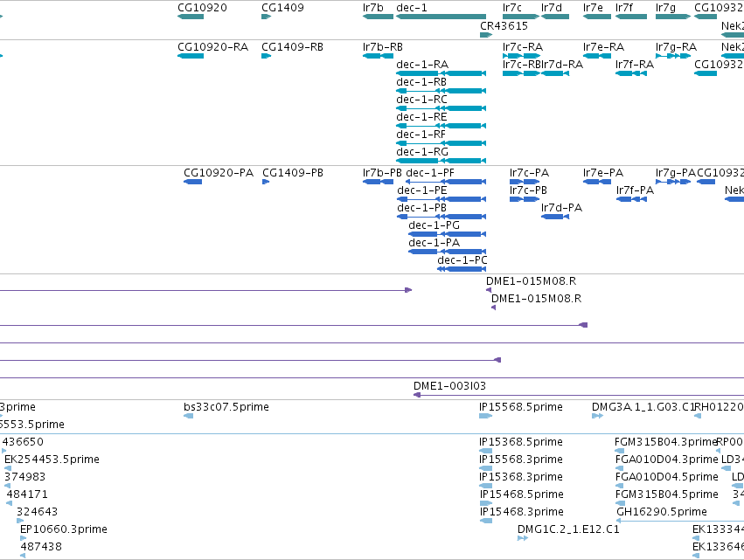Viewport: 744px width, 560px height.
Task: Select EST IP15568.5prime
Action: click(x=486, y=416)
